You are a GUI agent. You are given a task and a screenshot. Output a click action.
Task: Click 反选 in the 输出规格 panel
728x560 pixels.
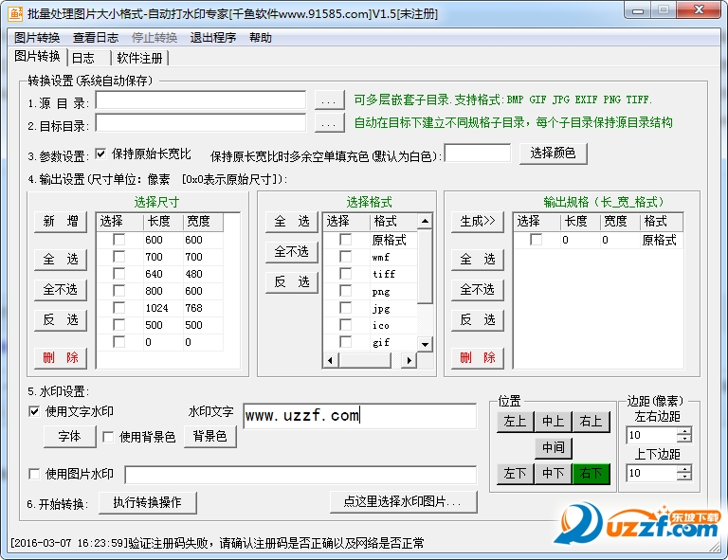pyautogui.click(x=478, y=320)
